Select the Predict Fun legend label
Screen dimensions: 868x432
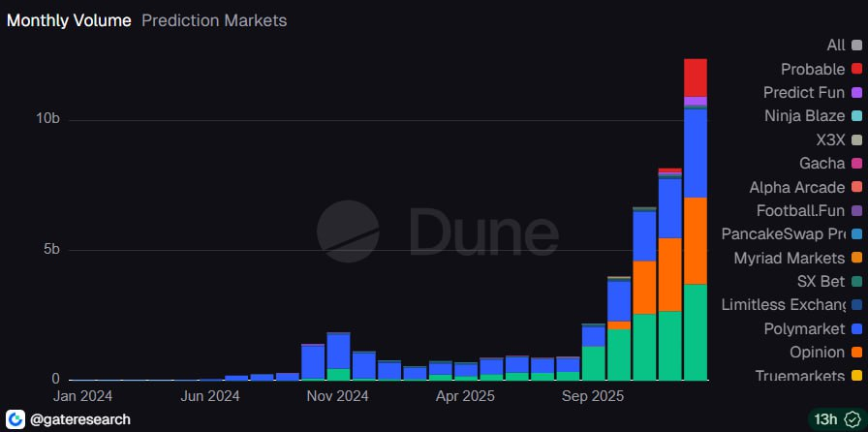[x=804, y=92]
